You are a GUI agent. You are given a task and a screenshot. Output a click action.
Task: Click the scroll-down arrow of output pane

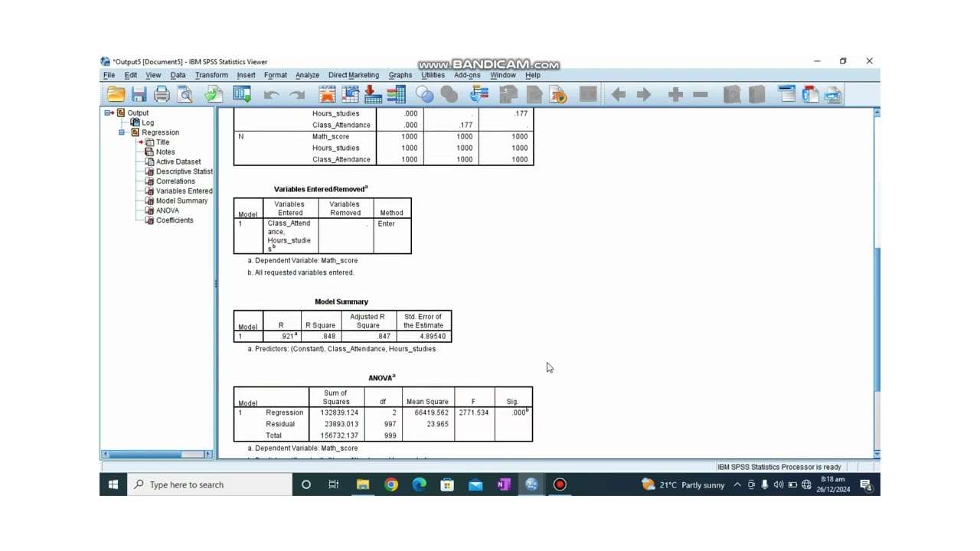point(877,454)
